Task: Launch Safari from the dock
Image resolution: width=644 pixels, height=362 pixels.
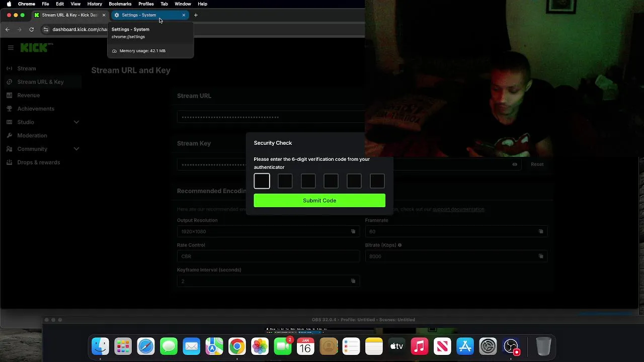Action: 146,346
